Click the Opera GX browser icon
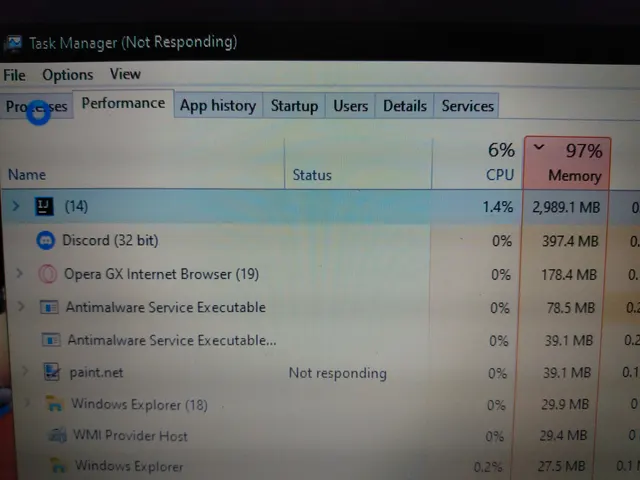This screenshot has height=480, width=640. (x=48, y=273)
